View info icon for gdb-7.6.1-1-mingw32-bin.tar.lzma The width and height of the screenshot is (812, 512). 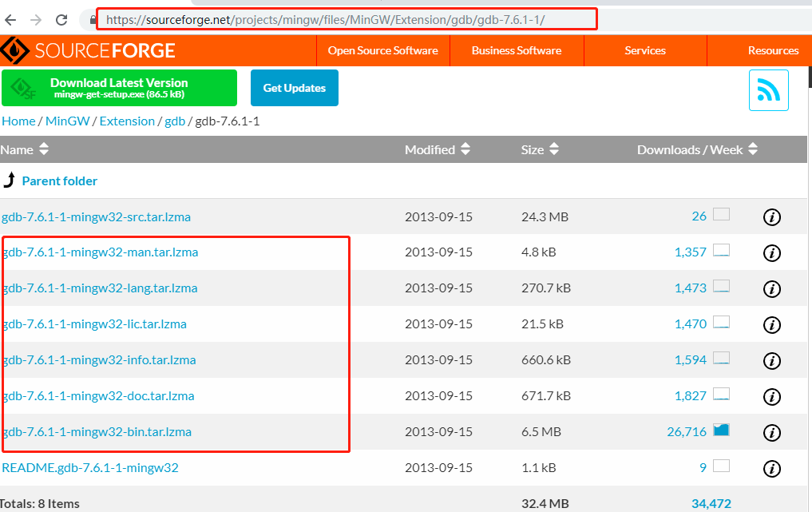(x=771, y=433)
